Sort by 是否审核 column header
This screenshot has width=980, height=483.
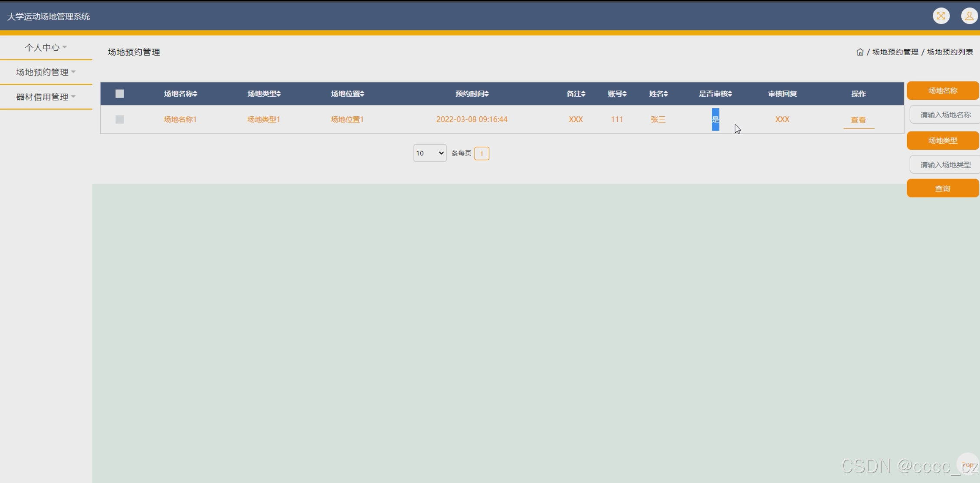(x=715, y=94)
